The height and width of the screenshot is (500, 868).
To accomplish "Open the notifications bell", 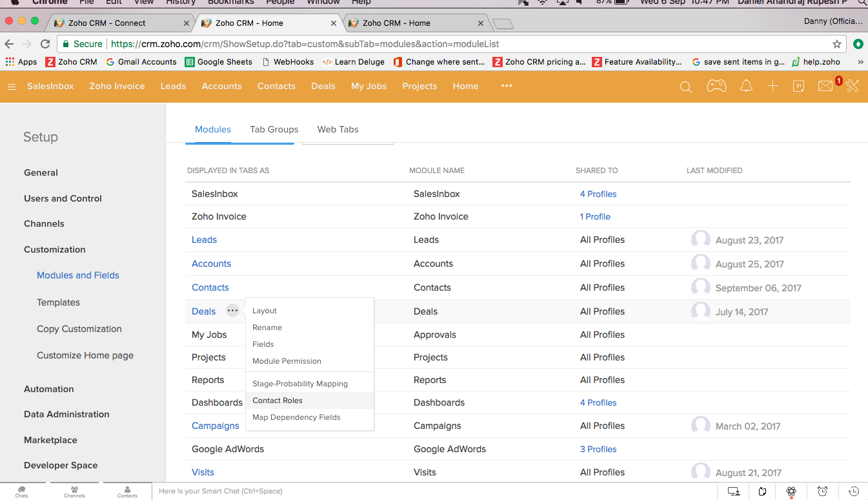I will click(746, 86).
